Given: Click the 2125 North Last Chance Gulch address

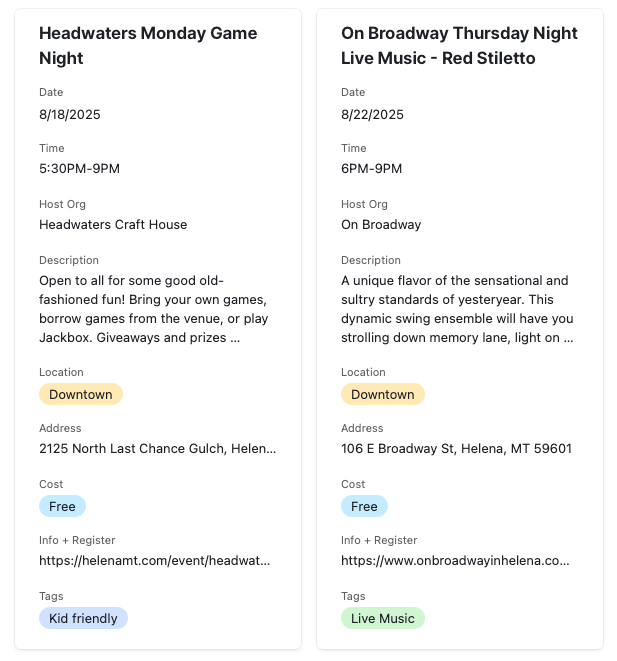Looking at the screenshot, I should 157,449.
